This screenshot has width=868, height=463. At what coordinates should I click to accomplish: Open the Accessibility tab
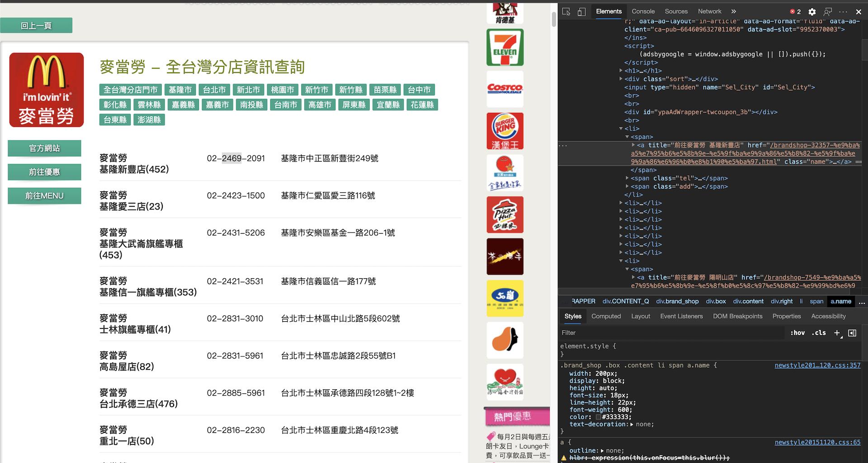pos(828,316)
